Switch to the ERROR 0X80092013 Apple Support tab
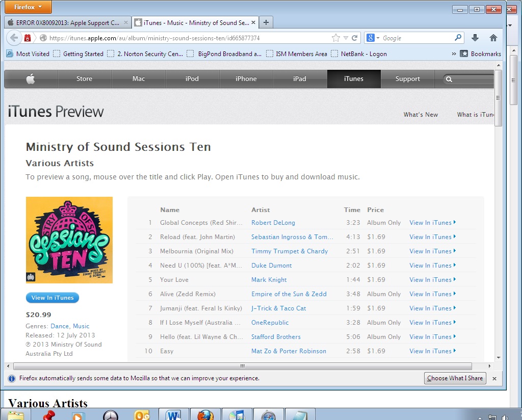Screen dimensions: 522x420 click(68, 22)
